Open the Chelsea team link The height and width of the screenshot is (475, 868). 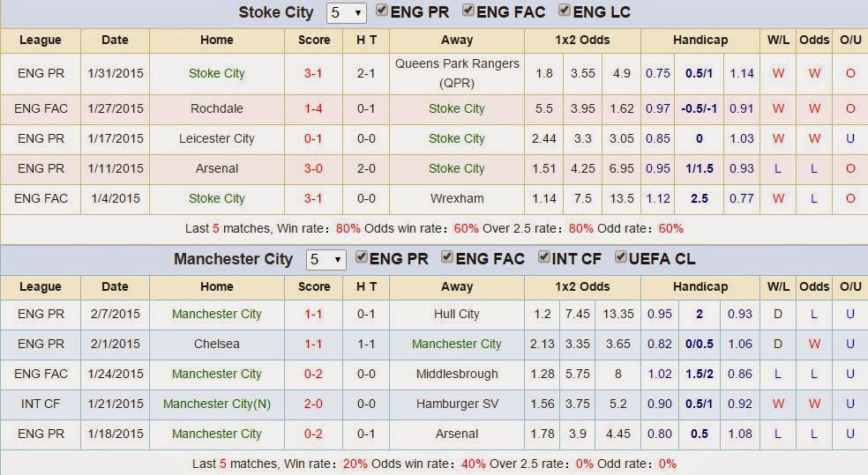(x=216, y=344)
